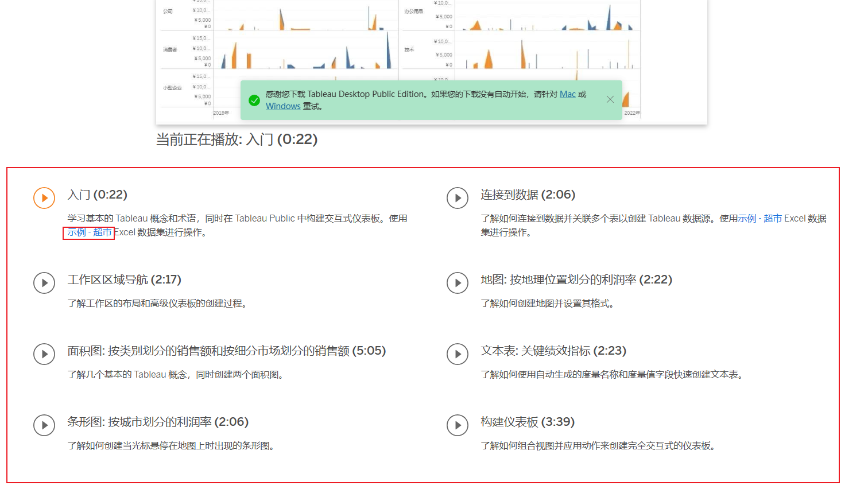Screen dimensions: 868x497
Task: Play the 工作区区域导航 (2:17) video icon
Action: [44, 283]
